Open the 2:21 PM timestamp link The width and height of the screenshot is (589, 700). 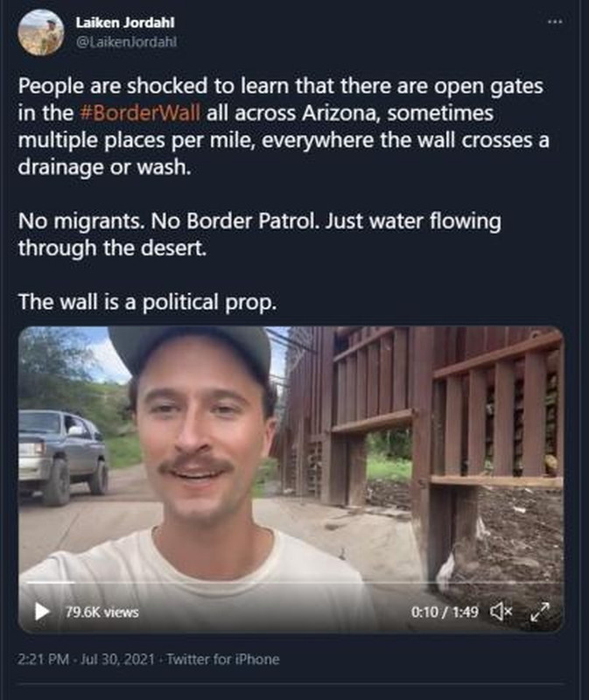point(43,660)
